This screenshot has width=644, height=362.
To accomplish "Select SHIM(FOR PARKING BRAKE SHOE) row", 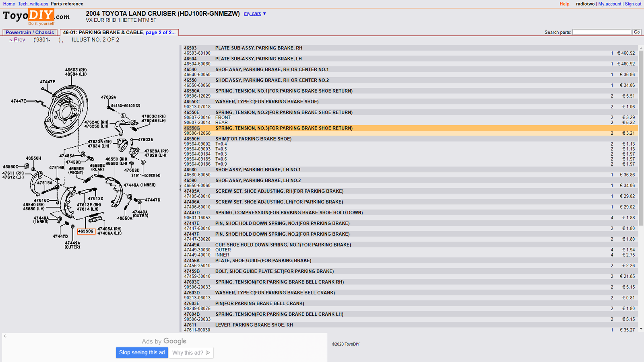I will click(410, 139).
